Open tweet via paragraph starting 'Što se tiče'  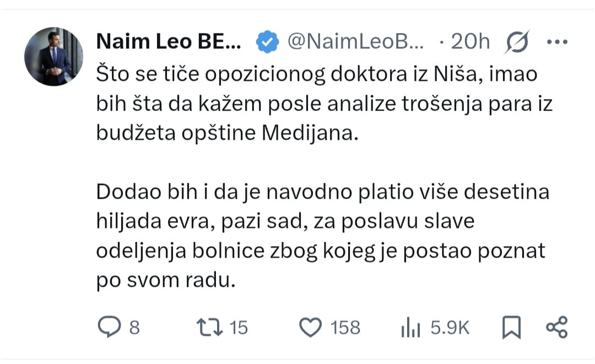pos(324,103)
